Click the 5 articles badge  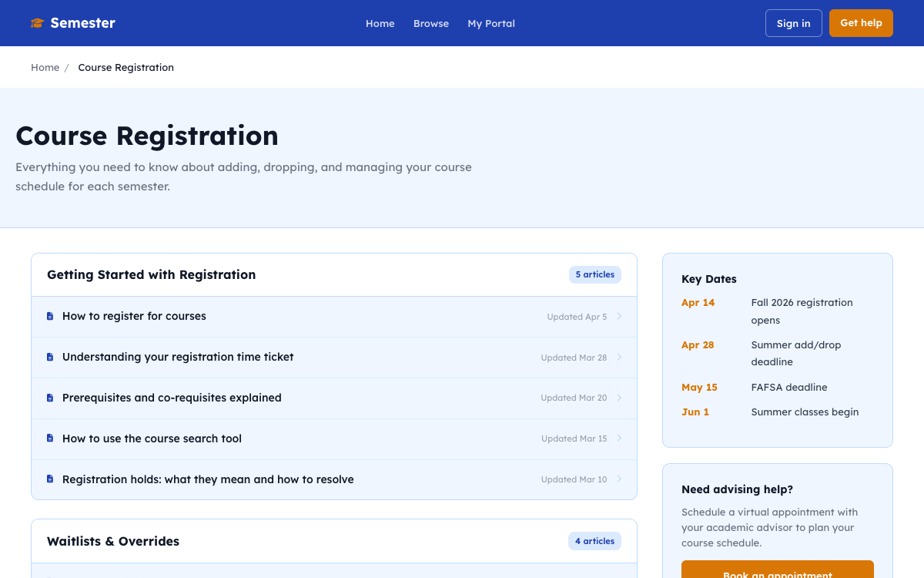coord(594,274)
